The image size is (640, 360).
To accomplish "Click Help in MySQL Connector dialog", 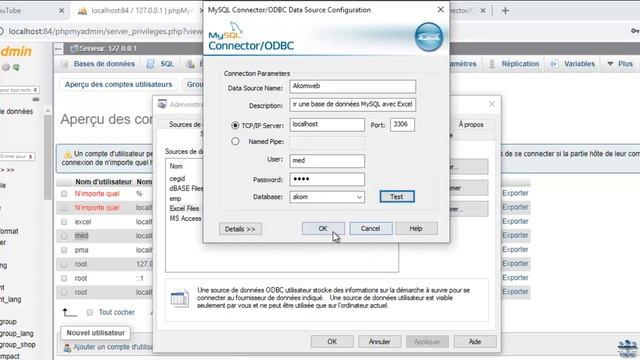I will point(416,229).
